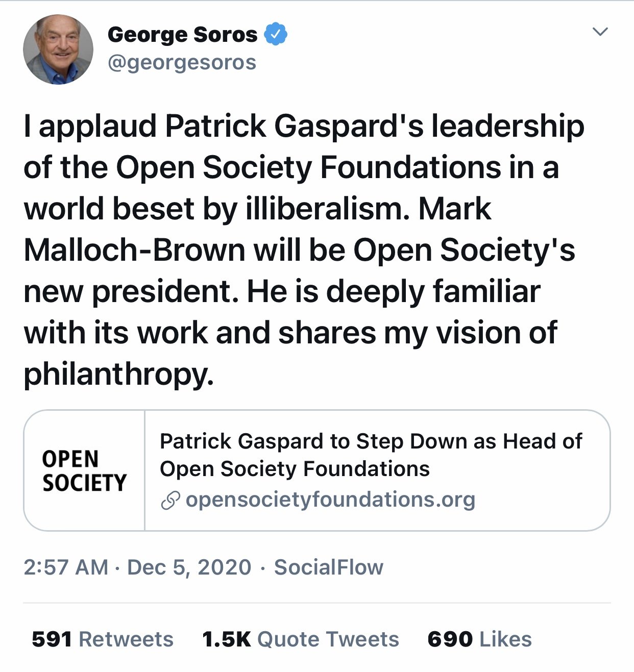Visit the @georgesoros handle
The width and height of the screenshot is (634, 672).
click(182, 63)
